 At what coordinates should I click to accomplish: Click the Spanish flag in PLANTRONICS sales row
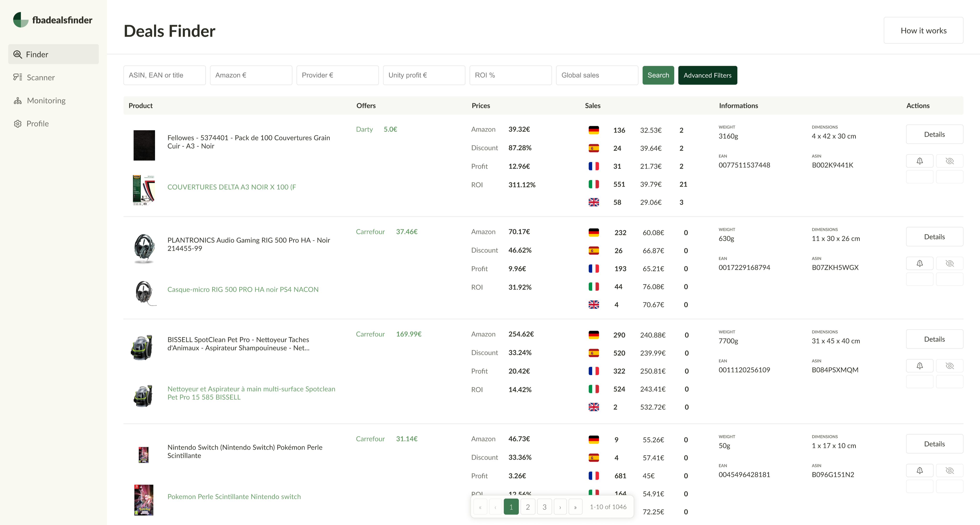(x=593, y=250)
